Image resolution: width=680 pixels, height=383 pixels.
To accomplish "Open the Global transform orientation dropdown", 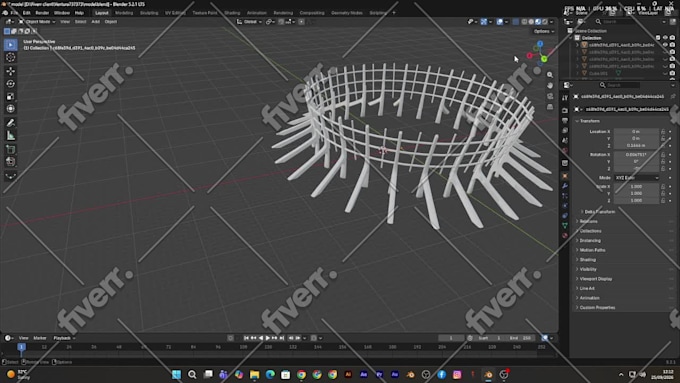I will (x=249, y=22).
